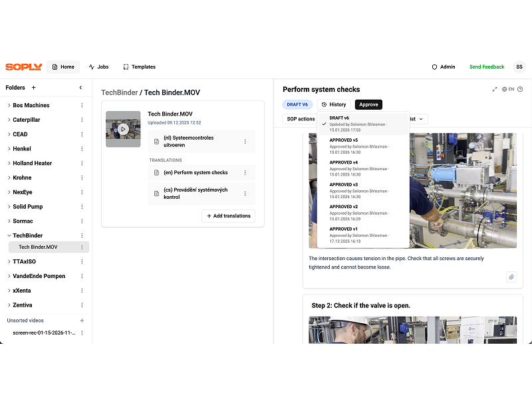532x399 pixels.
Task: Open the Send Feedback link
Action: (x=487, y=67)
